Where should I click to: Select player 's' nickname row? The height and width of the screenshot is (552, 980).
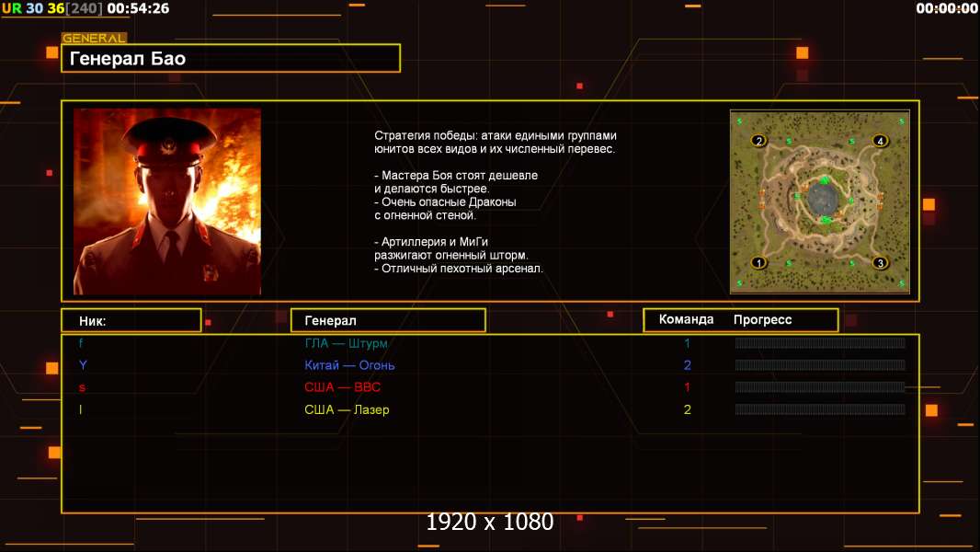[82, 387]
